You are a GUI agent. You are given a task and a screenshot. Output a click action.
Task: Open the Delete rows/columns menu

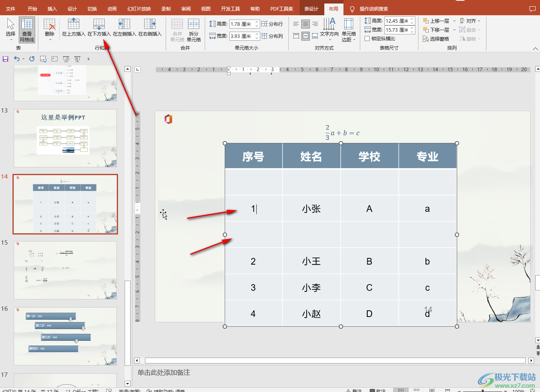pos(50,29)
